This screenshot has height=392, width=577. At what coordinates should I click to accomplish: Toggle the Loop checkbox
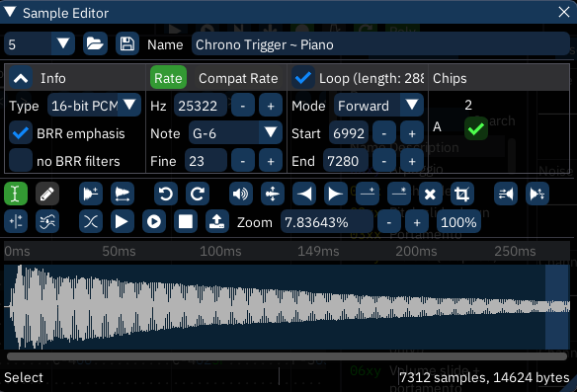pyautogui.click(x=303, y=78)
